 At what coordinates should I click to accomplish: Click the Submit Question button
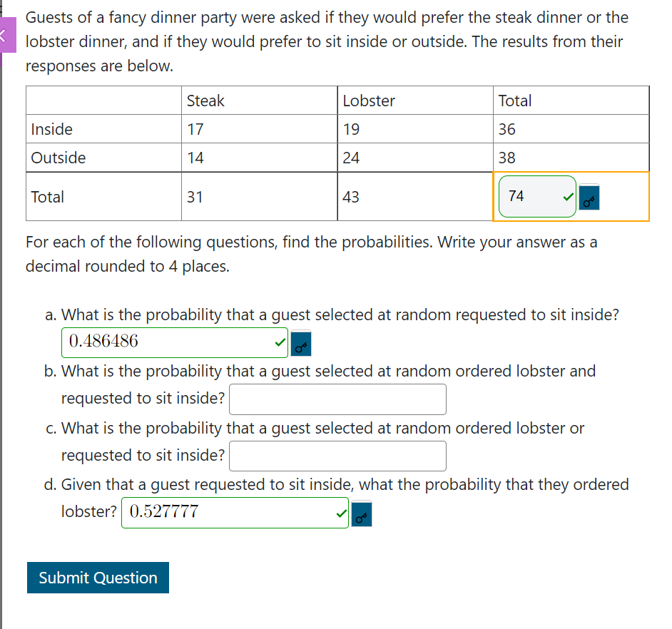coord(98,578)
